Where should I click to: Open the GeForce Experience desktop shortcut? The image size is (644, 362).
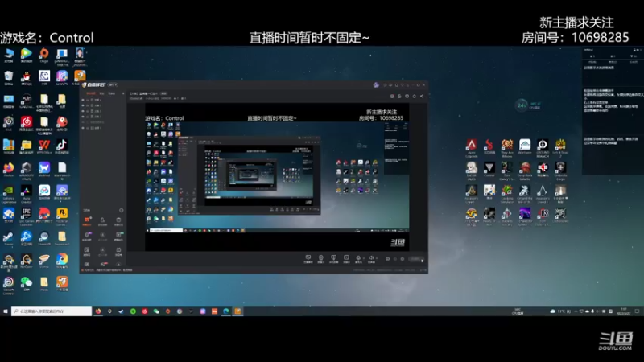(x=9, y=194)
